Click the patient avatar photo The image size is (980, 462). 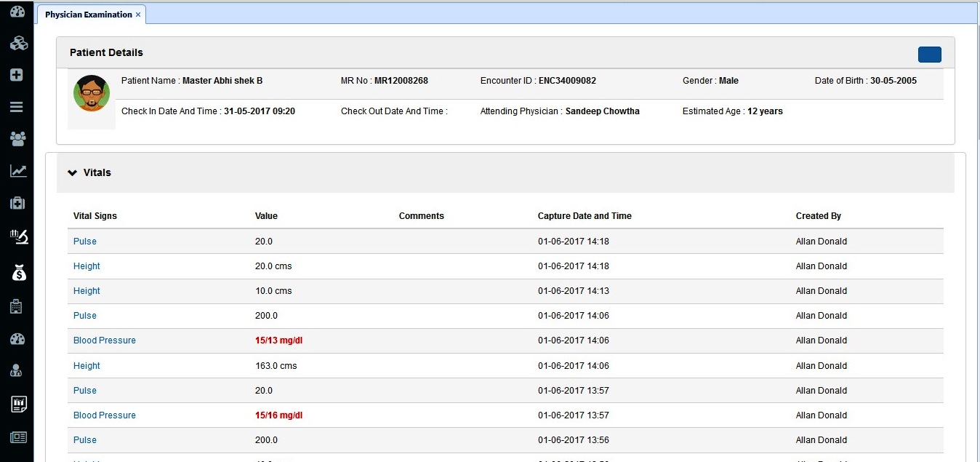click(x=92, y=94)
